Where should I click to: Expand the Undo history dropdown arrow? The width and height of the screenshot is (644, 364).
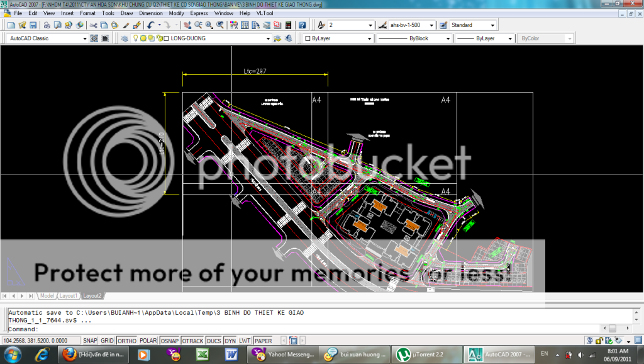pyautogui.click(x=159, y=25)
